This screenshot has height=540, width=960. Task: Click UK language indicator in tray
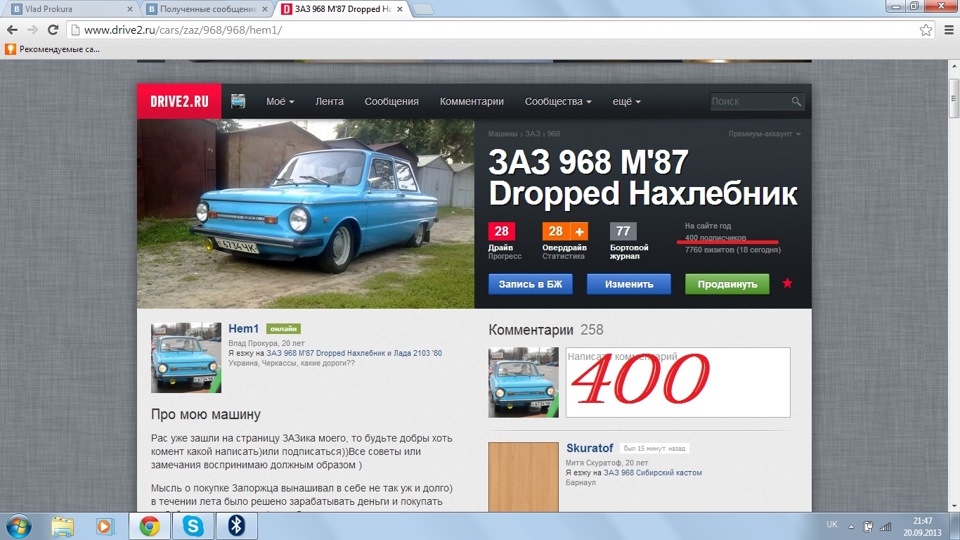click(x=831, y=524)
